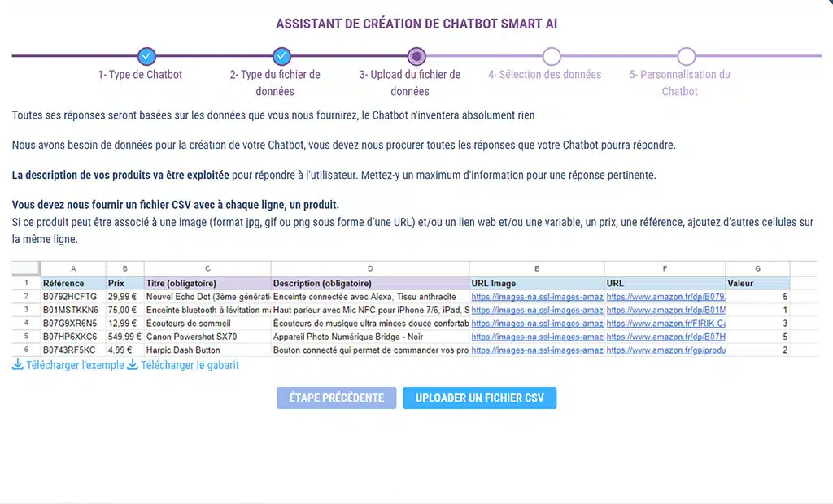Open the '1- Type de Chatbot' step label
The height and width of the screenshot is (504, 833).
[140, 75]
